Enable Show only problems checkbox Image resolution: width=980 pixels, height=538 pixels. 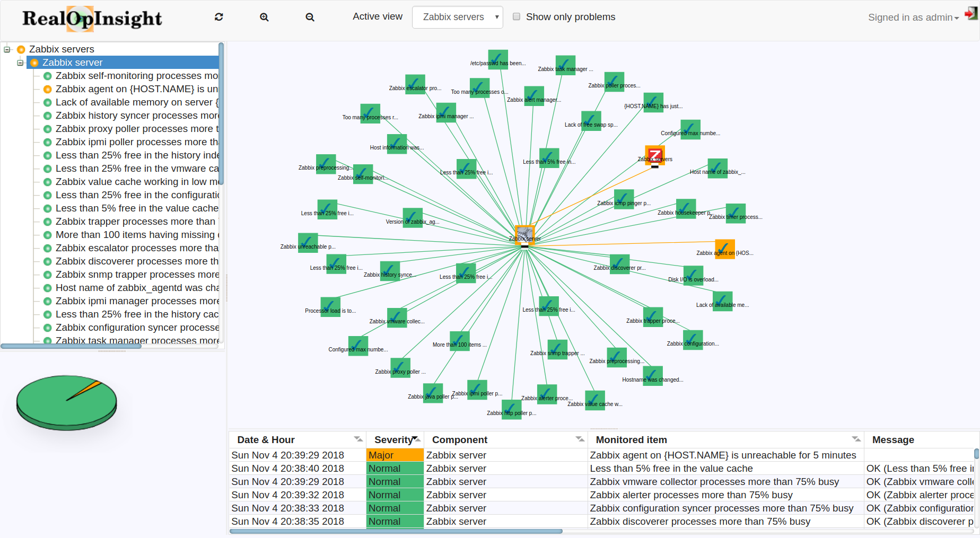(x=517, y=16)
